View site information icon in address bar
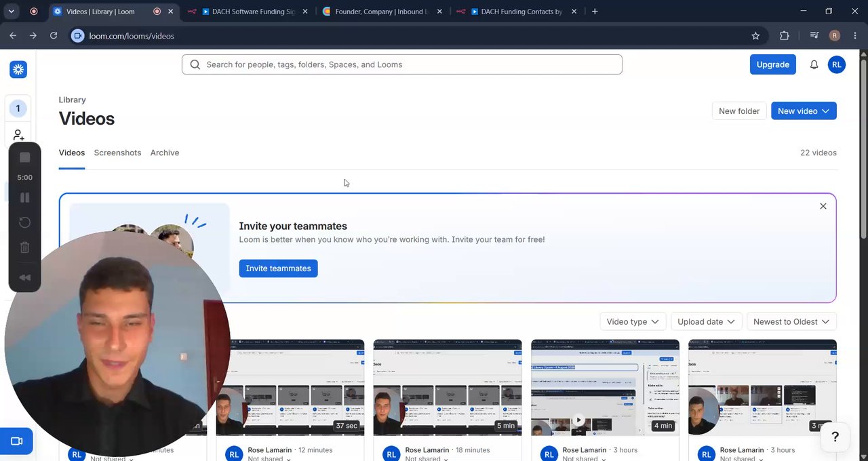Image resolution: width=868 pixels, height=461 pixels. 78,36
